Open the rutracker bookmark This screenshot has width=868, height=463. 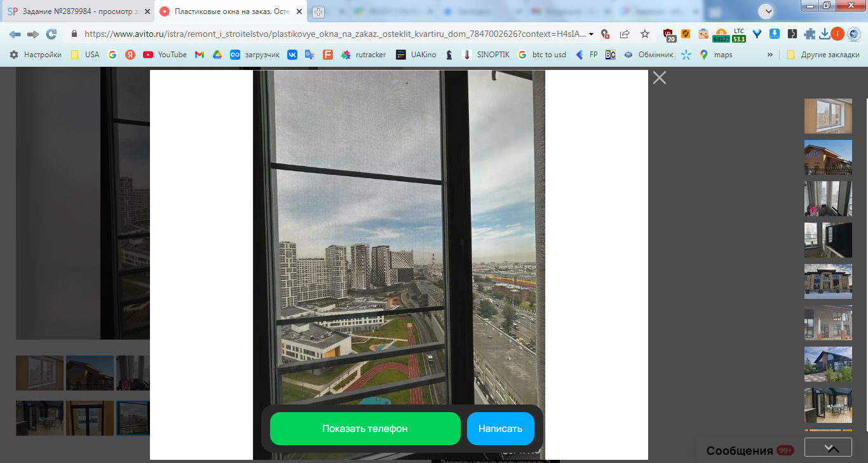pos(363,55)
